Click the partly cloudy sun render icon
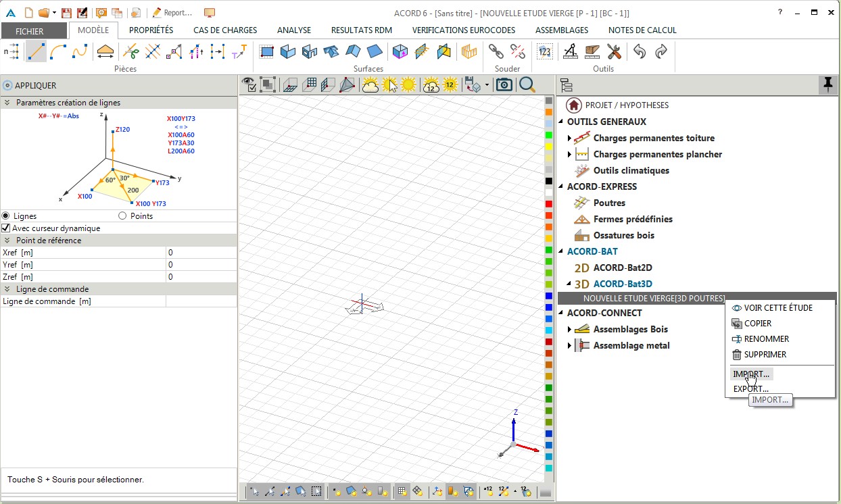Viewport: 841px width, 504px height. [370, 84]
